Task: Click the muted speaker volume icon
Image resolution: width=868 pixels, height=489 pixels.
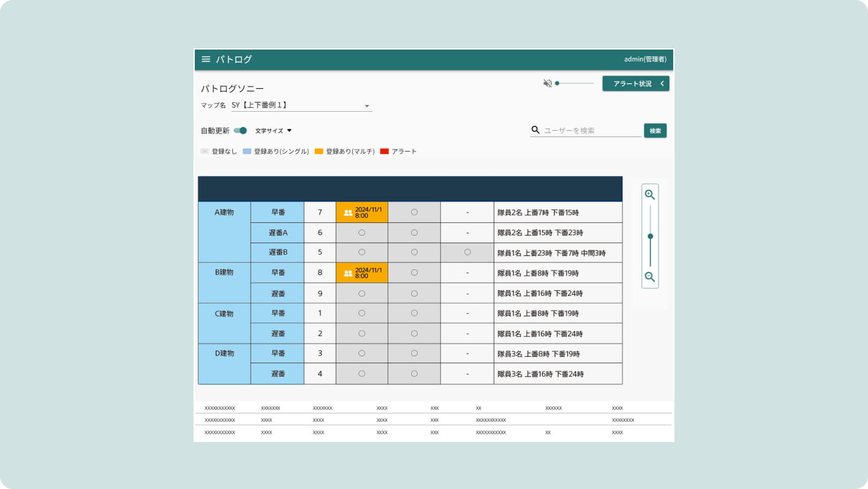Action: (x=548, y=83)
